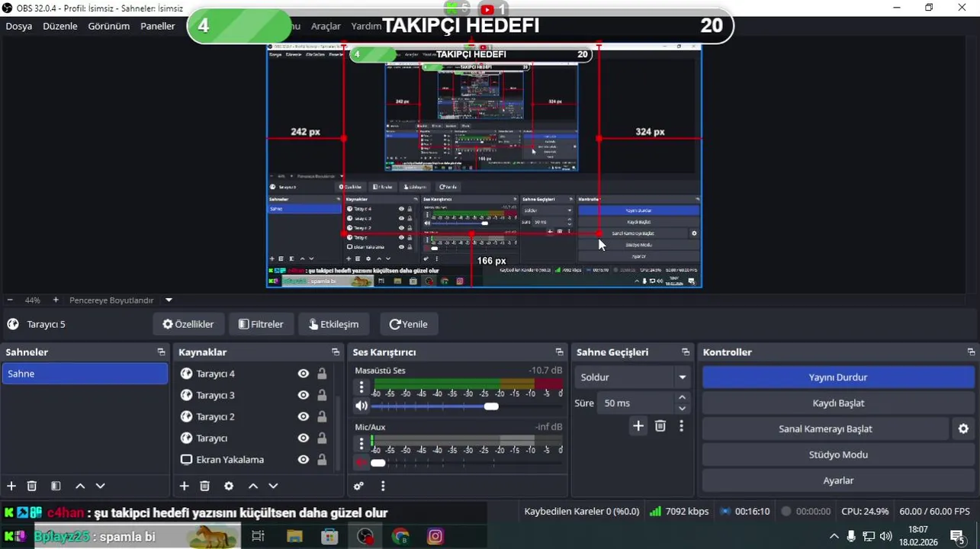Mute the Masaüstü Ses audio
Screen dimensions: 980x549
coord(361,406)
